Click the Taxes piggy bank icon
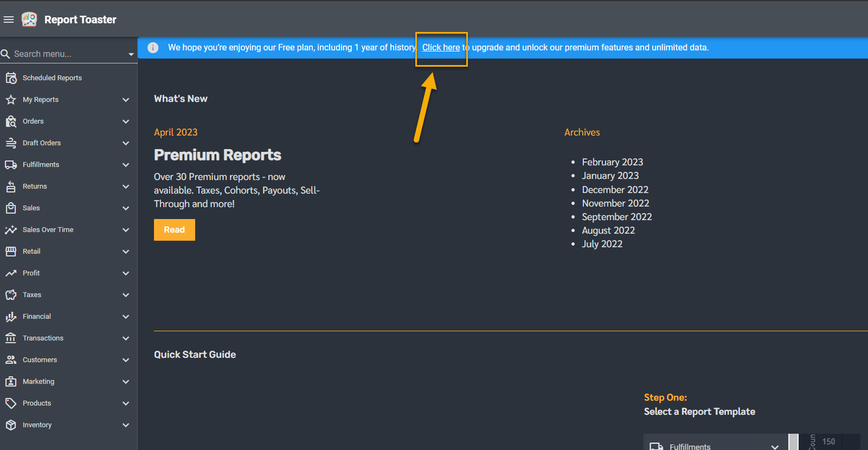This screenshot has height=450, width=868. coord(11,295)
